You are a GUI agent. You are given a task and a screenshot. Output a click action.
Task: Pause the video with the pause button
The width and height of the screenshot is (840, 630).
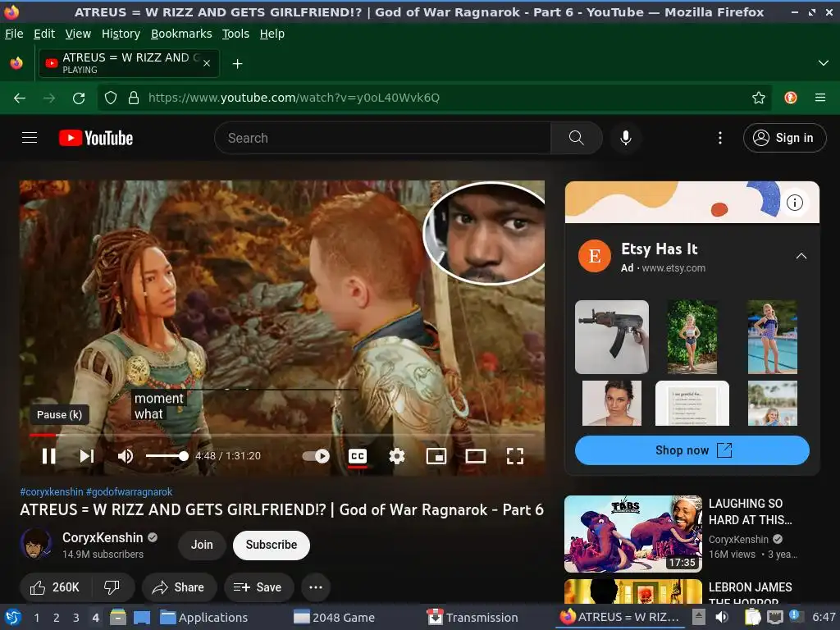[x=48, y=456]
